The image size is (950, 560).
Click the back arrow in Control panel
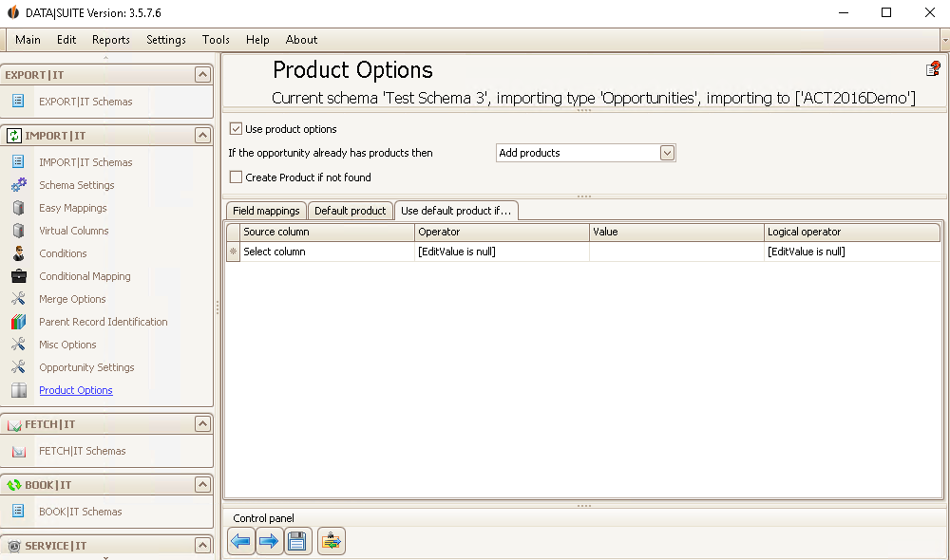point(241,541)
